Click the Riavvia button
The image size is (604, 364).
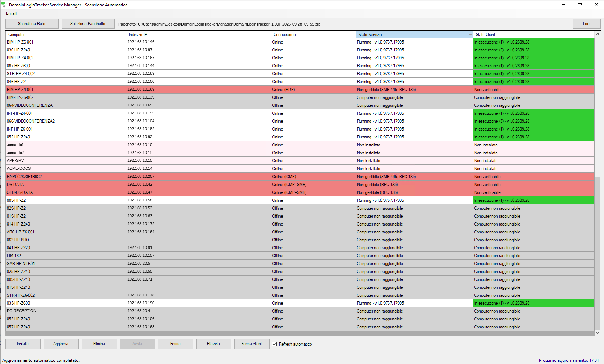pyautogui.click(x=214, y=344)
